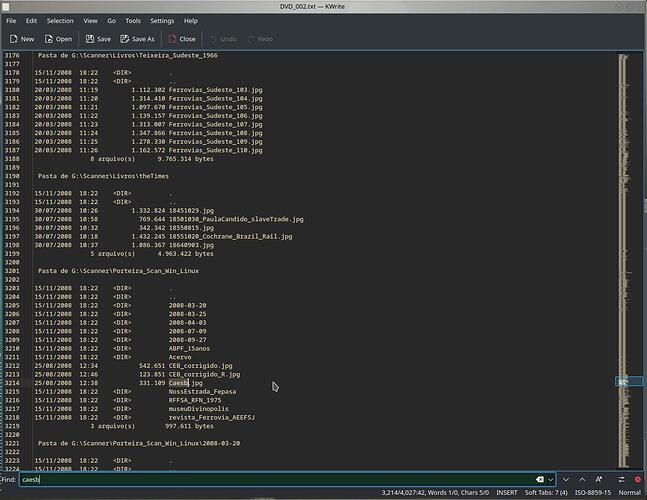The image size is (647, 500).
Task: Open the Settings menu
Action: [x=162, y=21]
